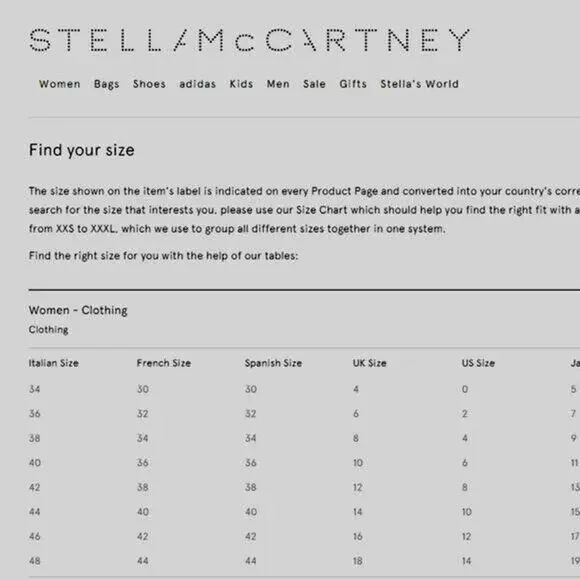Open the adidas menu
The width and height of the screenshot is (580, 580).
(198, 84)
